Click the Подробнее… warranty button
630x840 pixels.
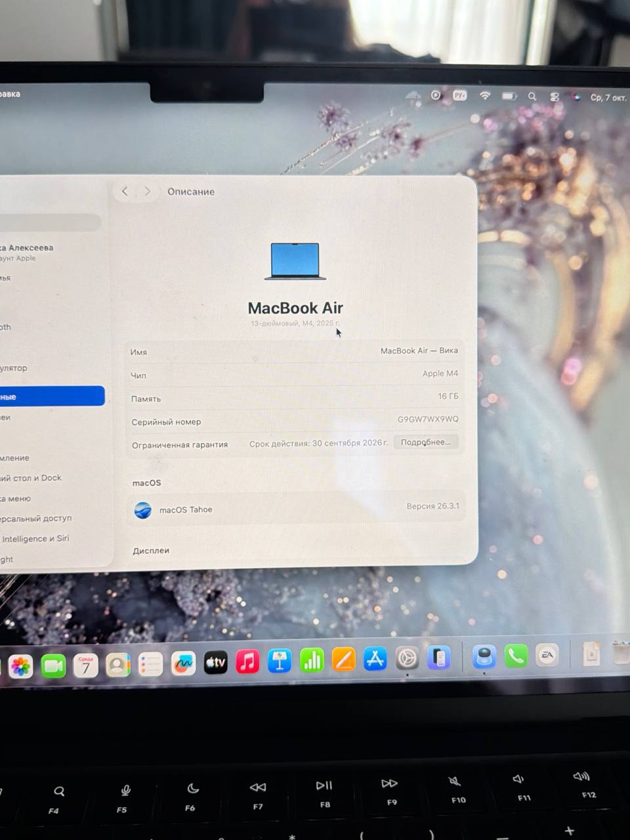click(426, 442)
